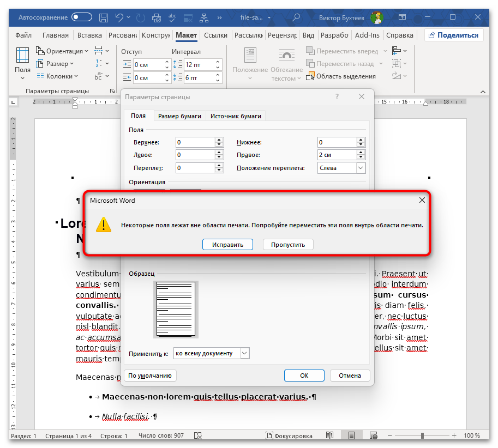Open ribbon display options icon
This screenshot has height=448, width=498.
coord(402,17)
